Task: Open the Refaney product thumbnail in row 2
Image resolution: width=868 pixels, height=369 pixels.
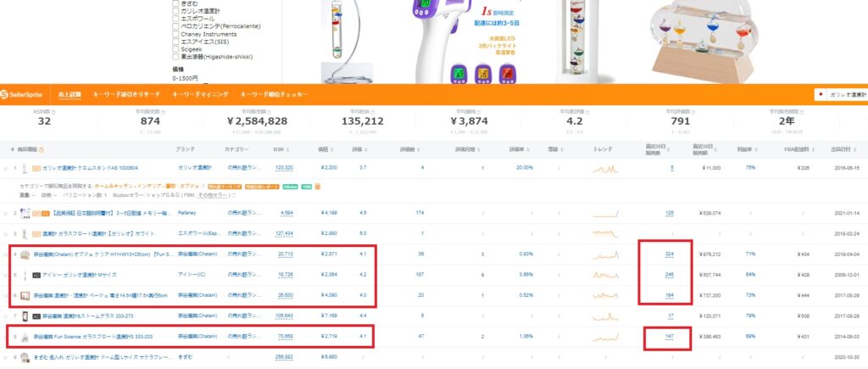Action: [25, 213]
